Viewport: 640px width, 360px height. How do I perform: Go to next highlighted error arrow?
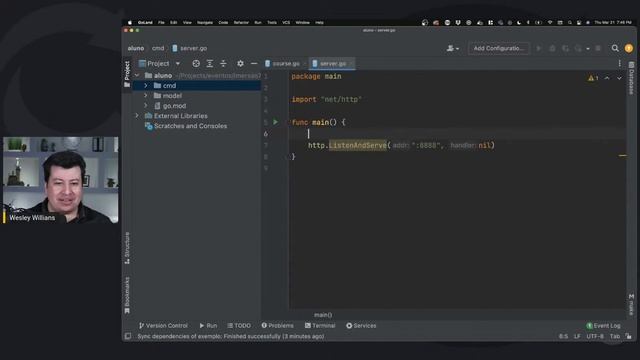[x=619, y=78]
